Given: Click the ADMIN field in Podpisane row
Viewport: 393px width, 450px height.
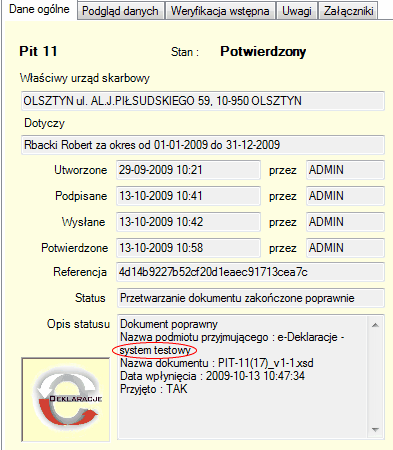Looking at the screenshot, I should coord(345,196).
